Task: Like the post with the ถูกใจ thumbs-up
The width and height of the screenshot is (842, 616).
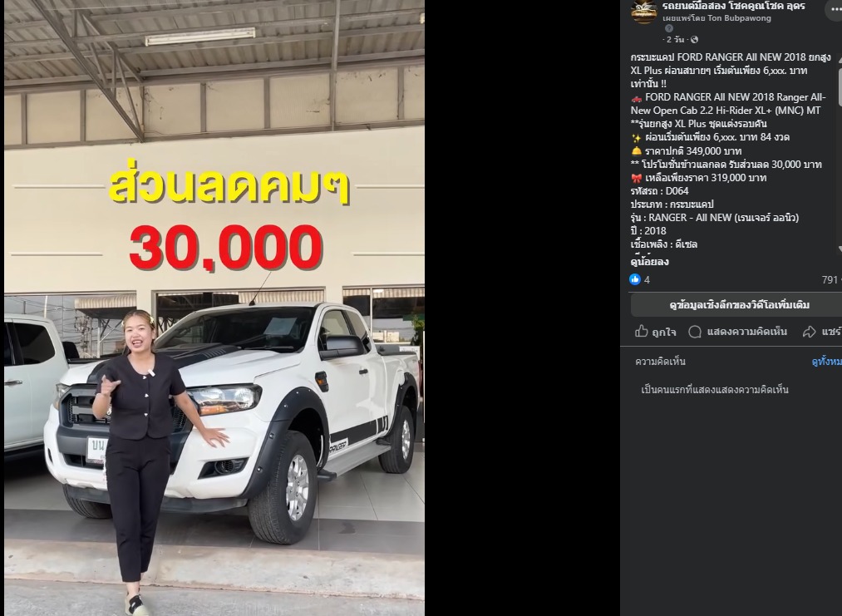Action: tap(656, 332)
